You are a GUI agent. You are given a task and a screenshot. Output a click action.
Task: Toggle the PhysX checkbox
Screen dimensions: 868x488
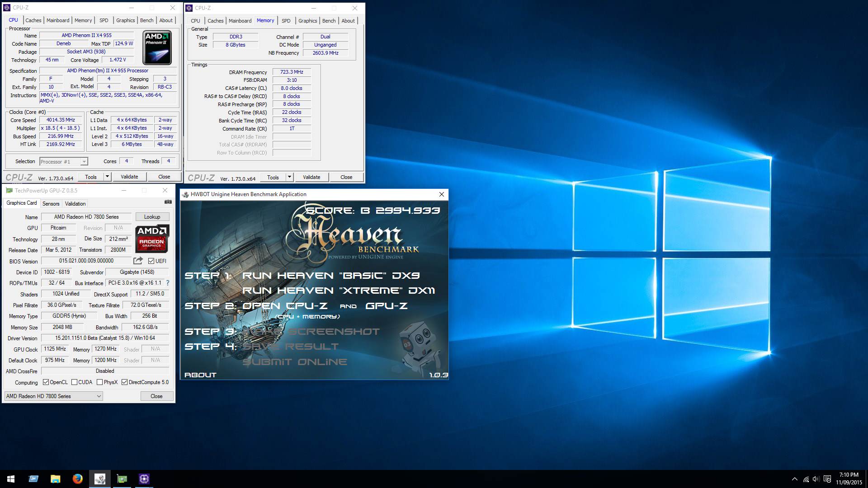point(99,382)
